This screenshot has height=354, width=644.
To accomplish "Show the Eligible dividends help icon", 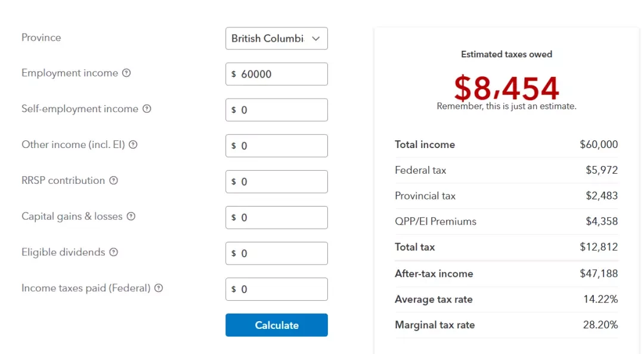I will tap(114, 252).
